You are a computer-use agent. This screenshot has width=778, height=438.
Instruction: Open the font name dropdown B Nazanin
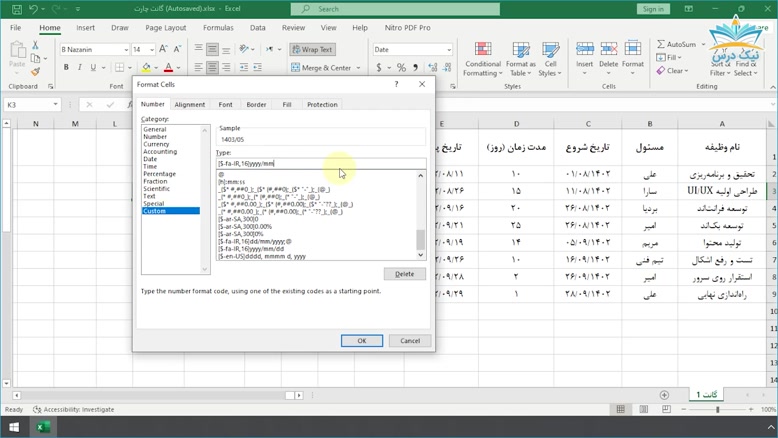click(x=126, y=50)
